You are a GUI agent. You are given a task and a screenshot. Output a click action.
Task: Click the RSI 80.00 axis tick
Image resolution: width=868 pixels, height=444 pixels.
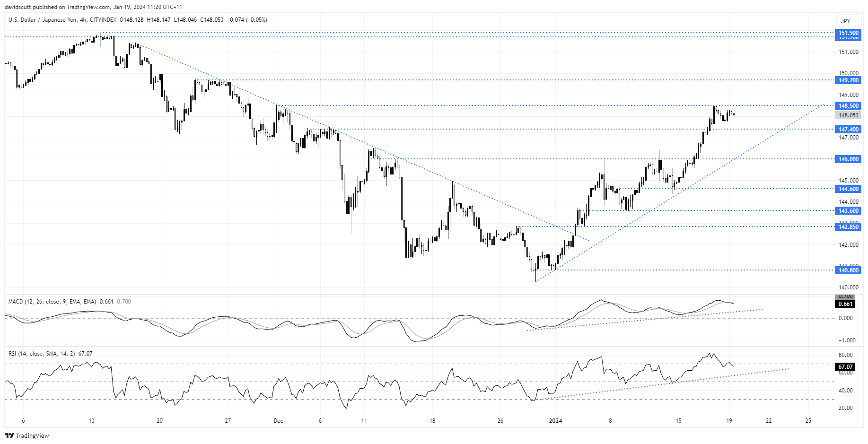(846, 355)
